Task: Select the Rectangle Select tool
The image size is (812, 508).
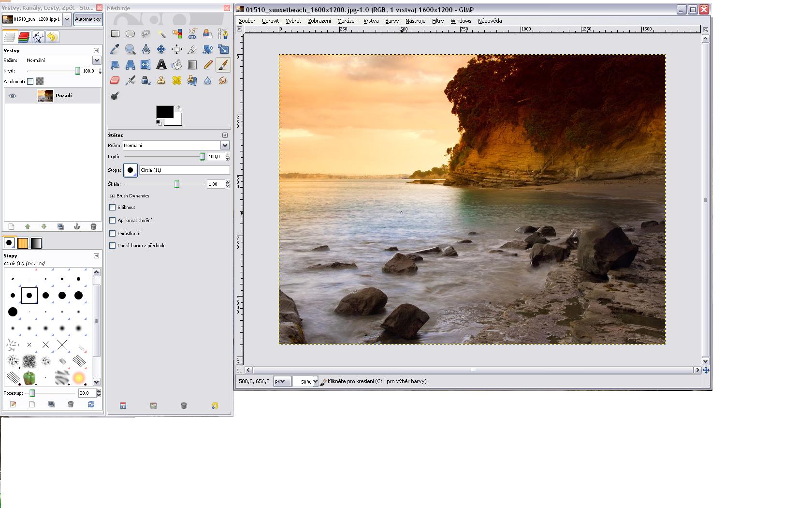Action: tap(115, 34)
